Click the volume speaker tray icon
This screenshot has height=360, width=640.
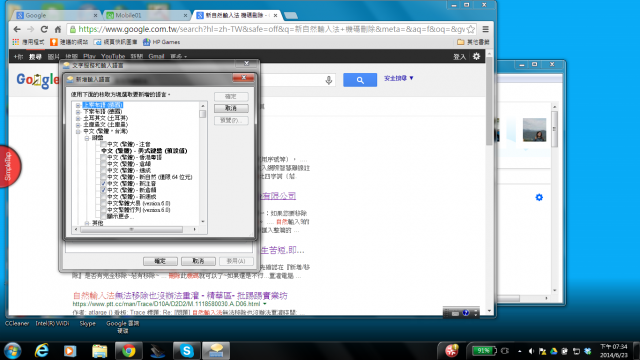tap(531, 351)
